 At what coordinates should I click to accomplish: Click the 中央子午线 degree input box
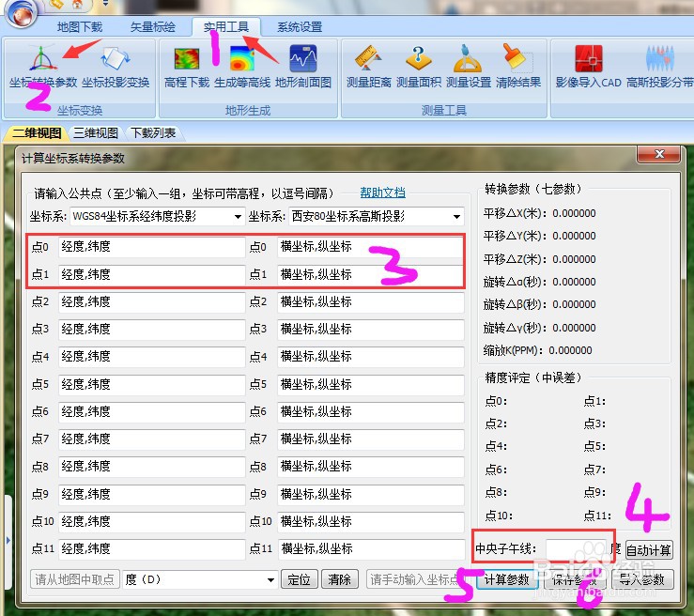(576, 549)
